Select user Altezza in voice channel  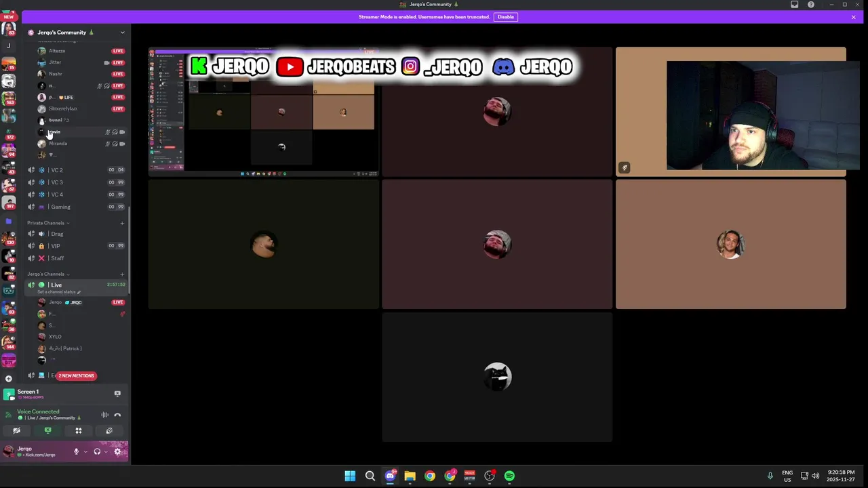click(57, 51)
